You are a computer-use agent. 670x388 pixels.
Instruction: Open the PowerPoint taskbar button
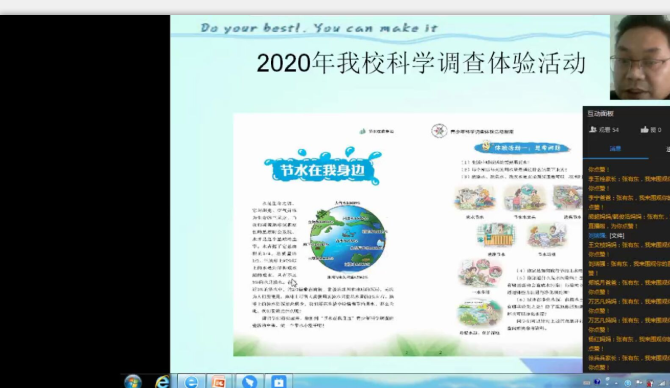[219, 382]
